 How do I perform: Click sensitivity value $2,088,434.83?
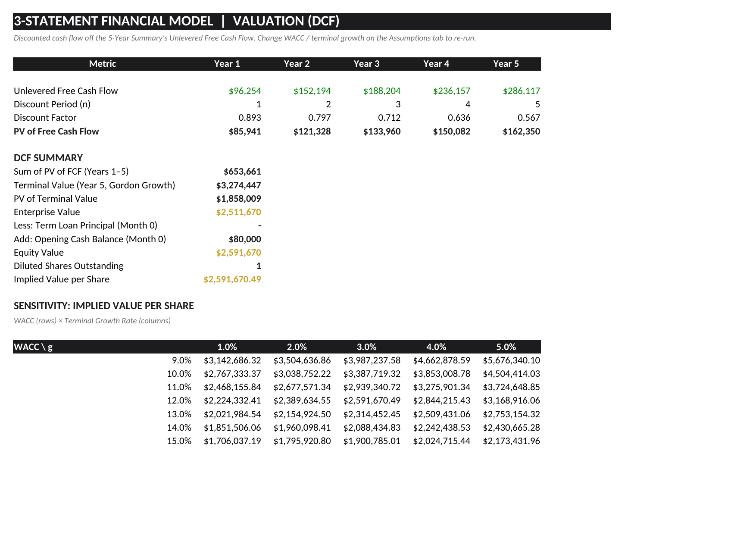point(372,428)
